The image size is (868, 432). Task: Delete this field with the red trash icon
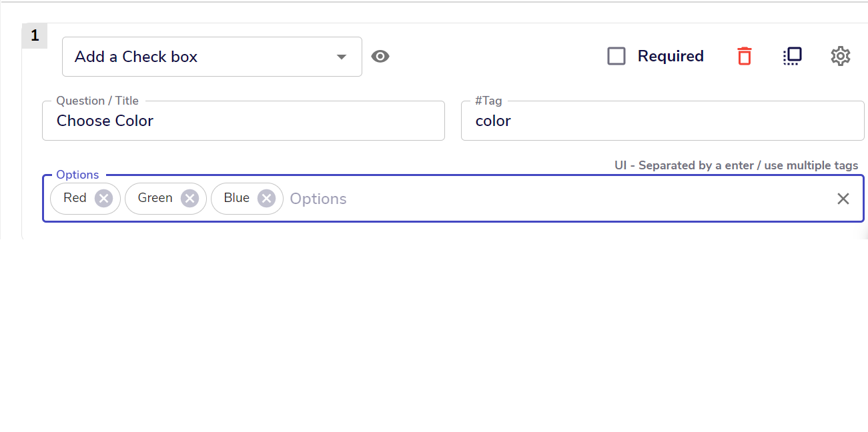pyautogui.click(x=745, y=56)
